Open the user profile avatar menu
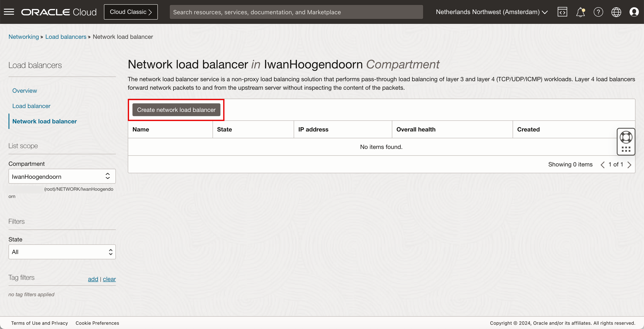The height and width of the screenshot is (329, 644). [634, 12]
